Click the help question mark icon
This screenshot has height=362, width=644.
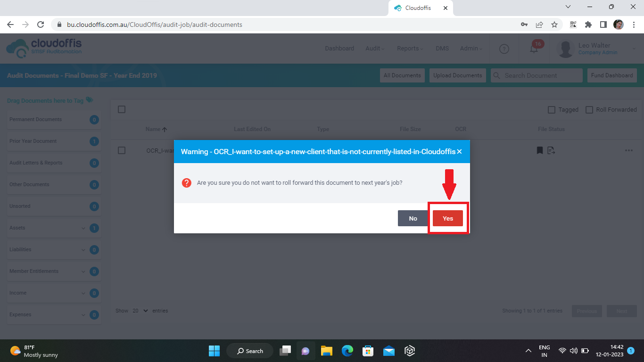pyautogui.click(x=504, y=49)
